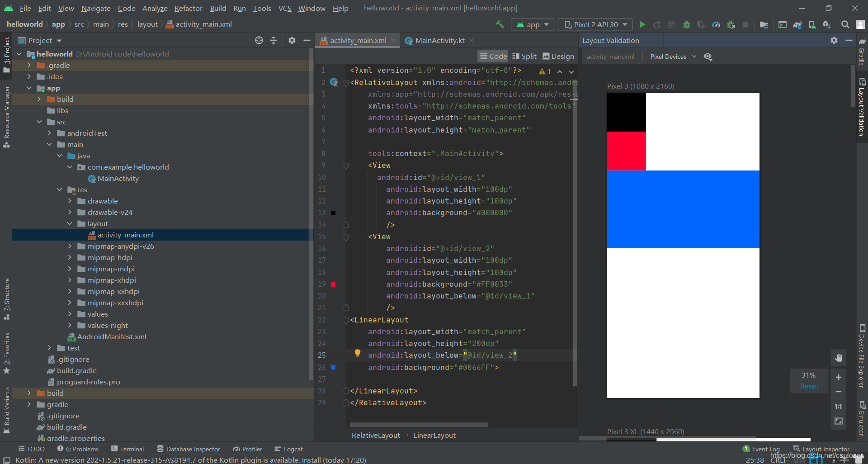The width and height of the screenshot is (868, 464).
Task: Open app run configuration dropdown
Action: (x=533, y=24)
